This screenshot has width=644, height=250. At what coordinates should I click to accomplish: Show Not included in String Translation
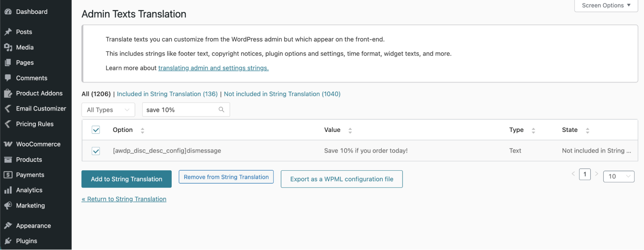282,94
